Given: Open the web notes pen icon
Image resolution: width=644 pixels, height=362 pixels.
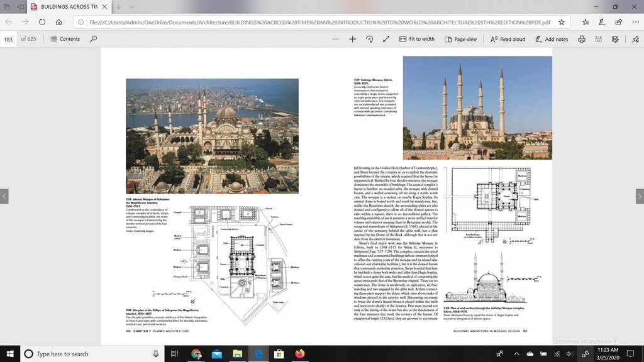Looking at the screenshot, I should click(602, 22).
